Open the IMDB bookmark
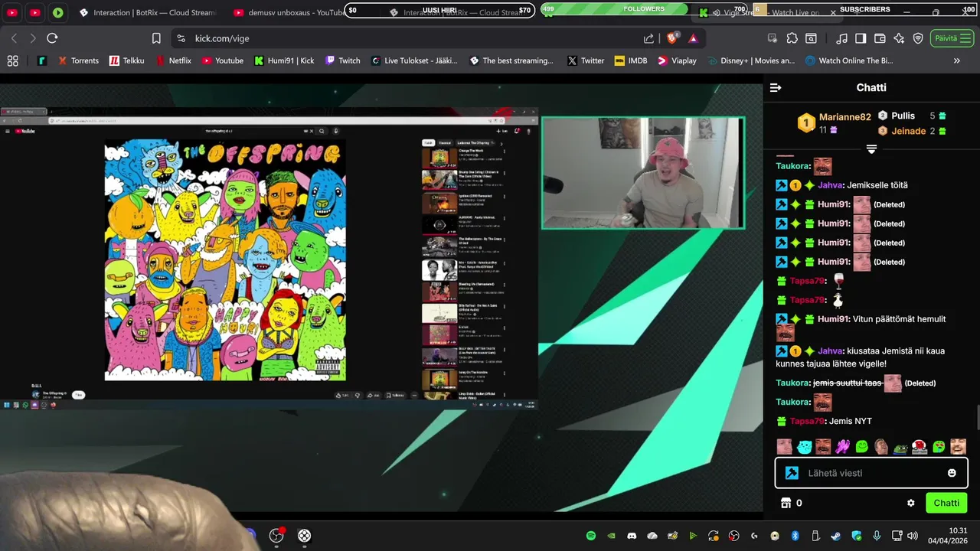The image size is (980, 551). [x=630, y=60]
